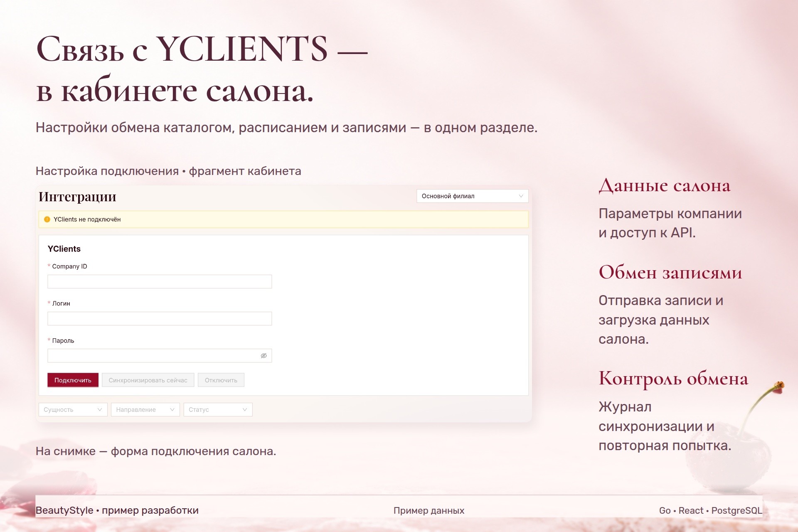This screenshot has height=532, width=798.
Task: Focus the Пароль input field
Action: 160,356
